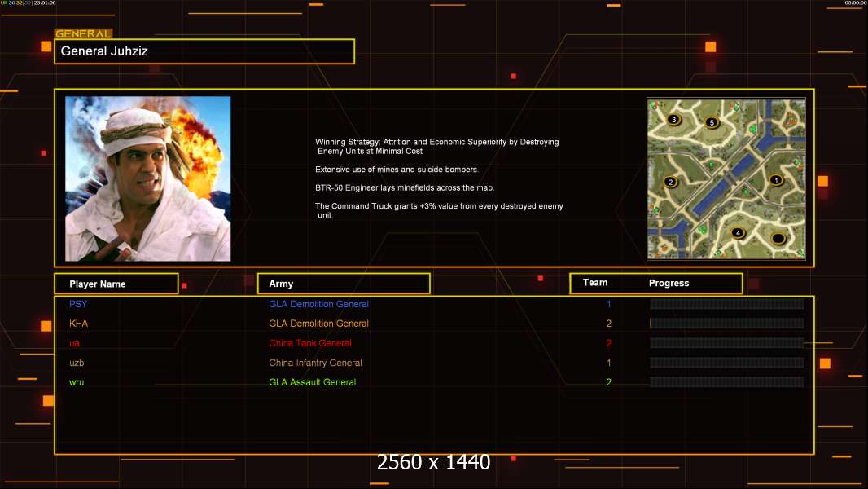
Task: Click start position 2 marker on minimap
Action: (671, 182)
